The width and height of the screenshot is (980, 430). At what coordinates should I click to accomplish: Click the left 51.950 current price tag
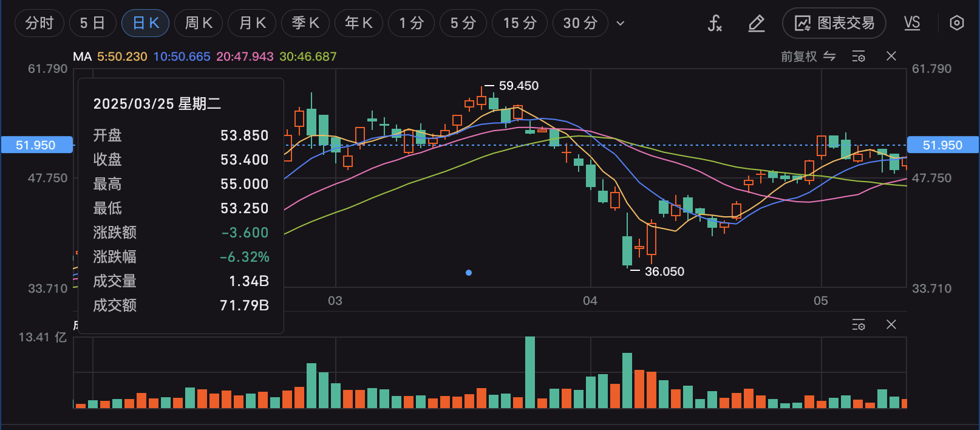[36, 145]
